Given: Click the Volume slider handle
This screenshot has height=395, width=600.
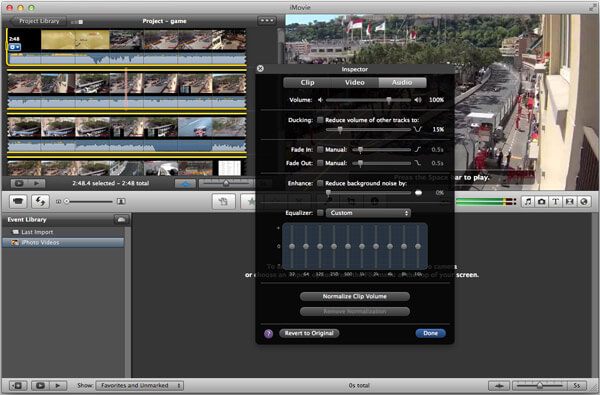Looking at the screenshot, I should (389, 100).
